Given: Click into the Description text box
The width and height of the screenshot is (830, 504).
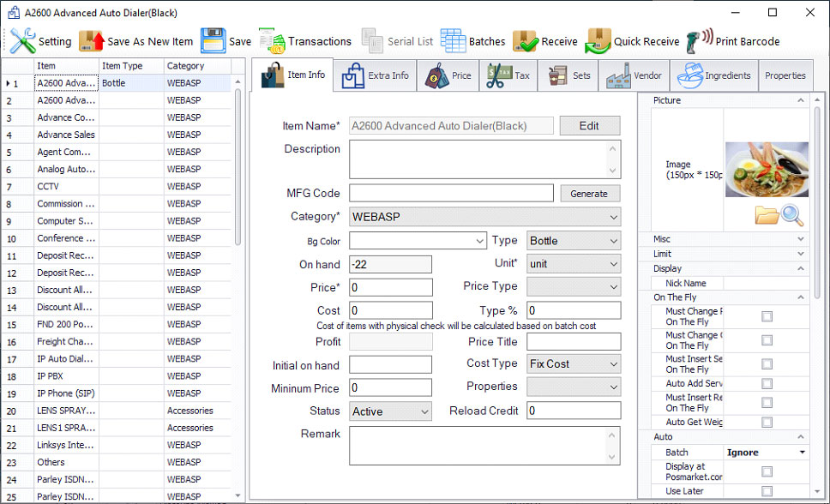Looking at the screenshot, I should pos(479,159).
